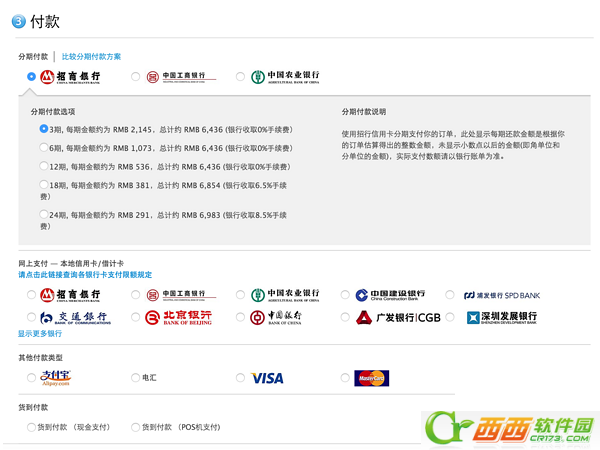Image resolution: width=600 pixels, height=450 pixels.
Task: Choose the 6期 installment option
Action: tap(44, 147)
